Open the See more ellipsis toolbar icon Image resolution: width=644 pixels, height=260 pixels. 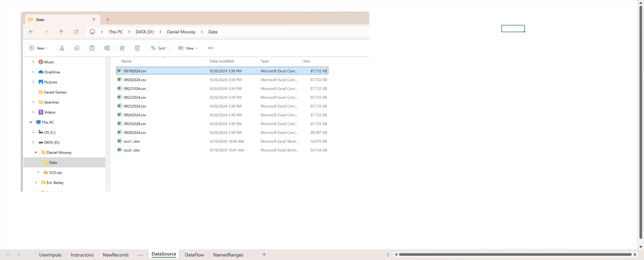coord(210,48)
